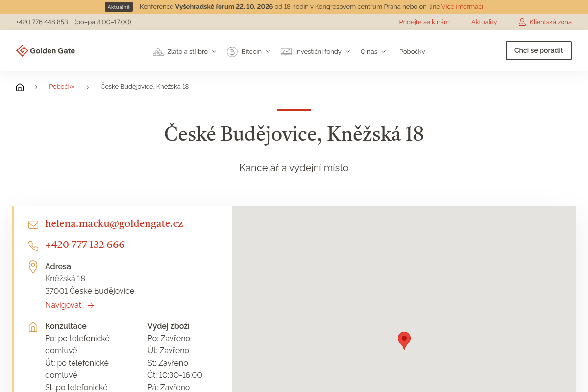Go to home via breadcrumb house icon
The width and height of the screenshot is (588, 392).
pyautogui.click(x=20, y=87)
